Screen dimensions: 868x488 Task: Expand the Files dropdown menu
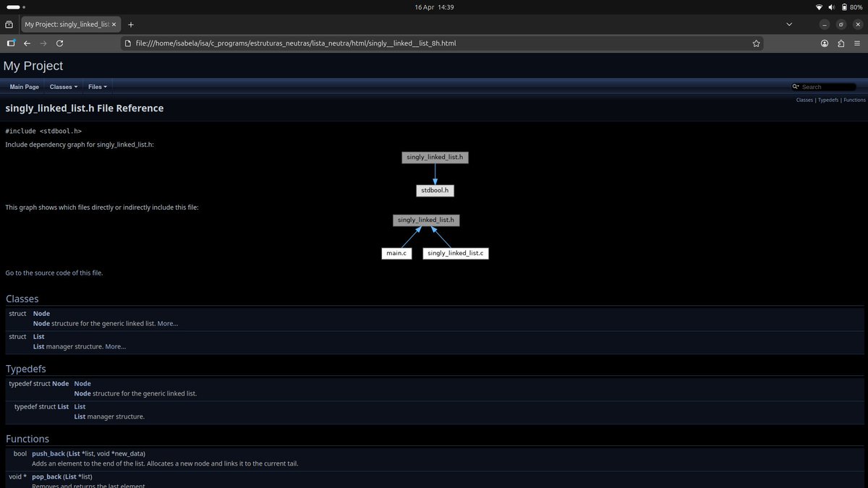click(x=98, y=87)
